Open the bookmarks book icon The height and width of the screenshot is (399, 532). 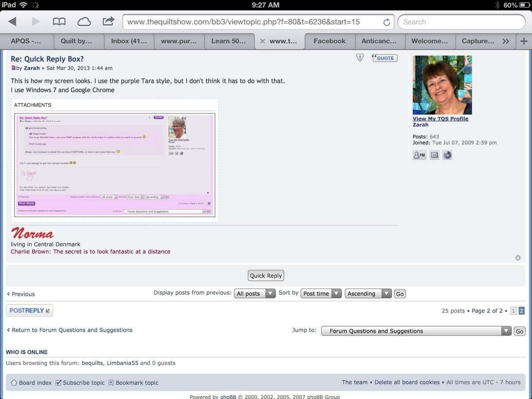pyautogui.click(x=59, y=22)
